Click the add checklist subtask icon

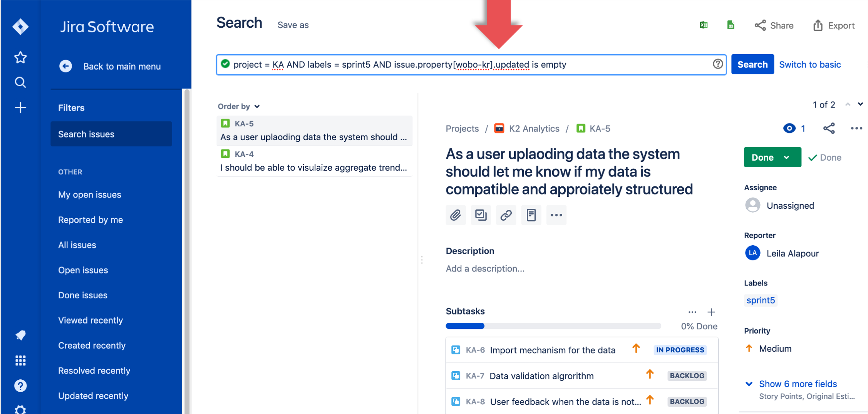pyautogui.click(x=481, y=215)
